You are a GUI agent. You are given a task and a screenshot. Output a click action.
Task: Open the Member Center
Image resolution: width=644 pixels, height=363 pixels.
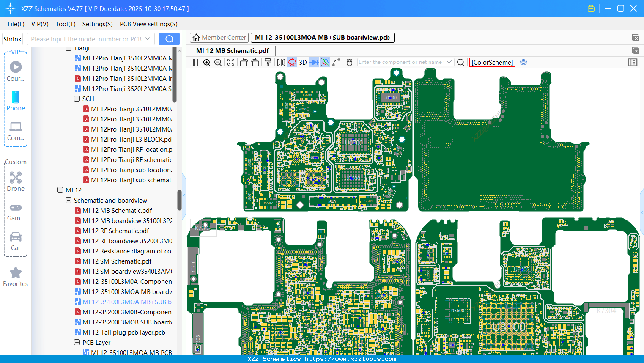click(219, 37)
